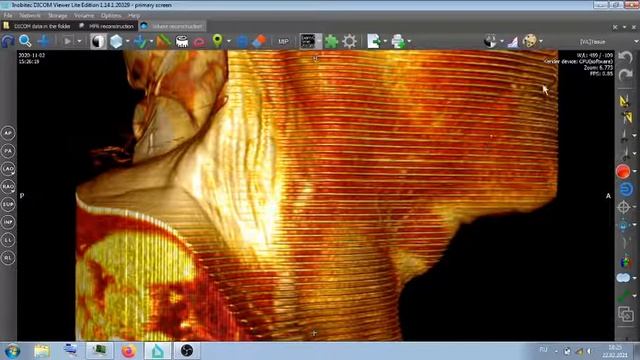Select the magnifier zoom tool
640x360 pixels.
click(x=25, y=41)
